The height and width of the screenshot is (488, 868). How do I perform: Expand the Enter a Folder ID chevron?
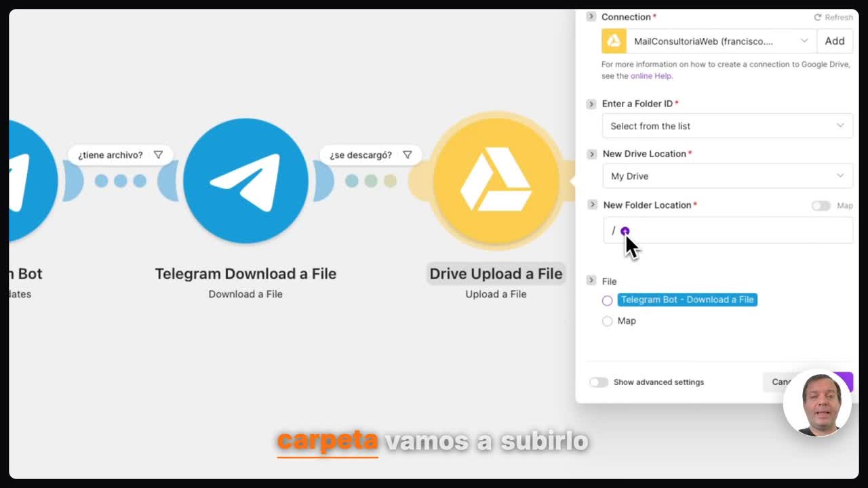click(591, 104)
